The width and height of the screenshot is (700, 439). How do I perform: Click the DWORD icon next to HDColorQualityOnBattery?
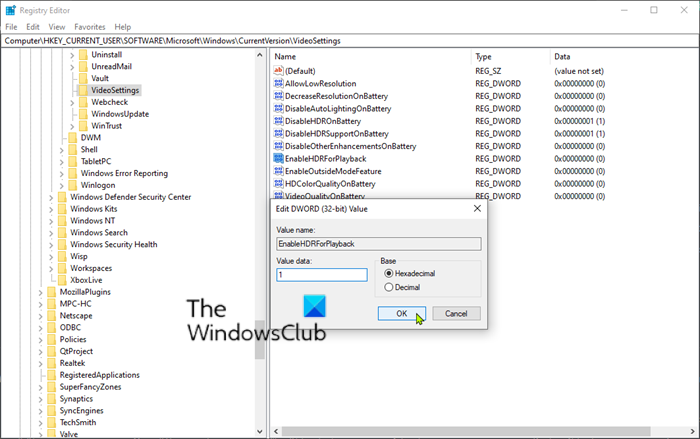point(279,184)
